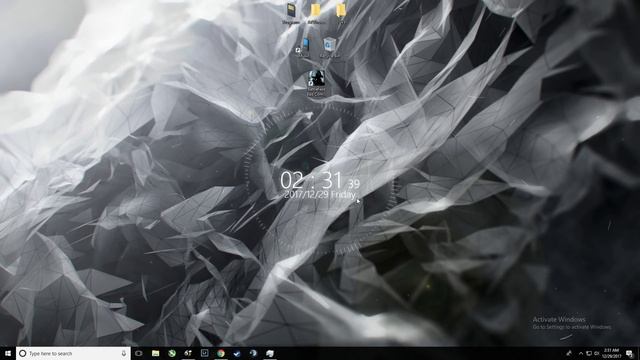Open the taskbar clock and date flyout
This screenshot has width=640, height=360.
point(611,353)
